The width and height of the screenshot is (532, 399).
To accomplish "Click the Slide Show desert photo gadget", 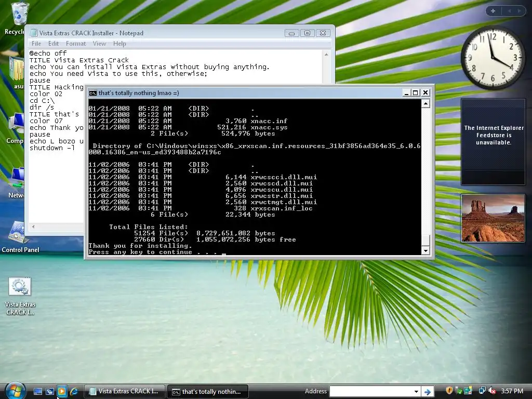I will (x=493, y=218).
